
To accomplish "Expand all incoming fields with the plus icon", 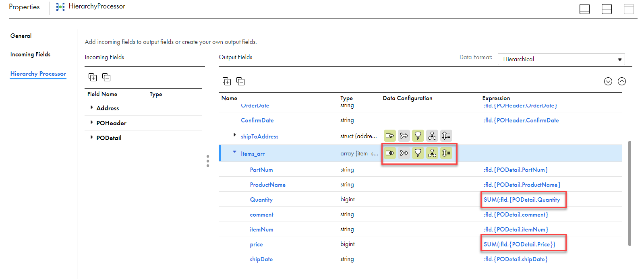I will click(93, 77).
